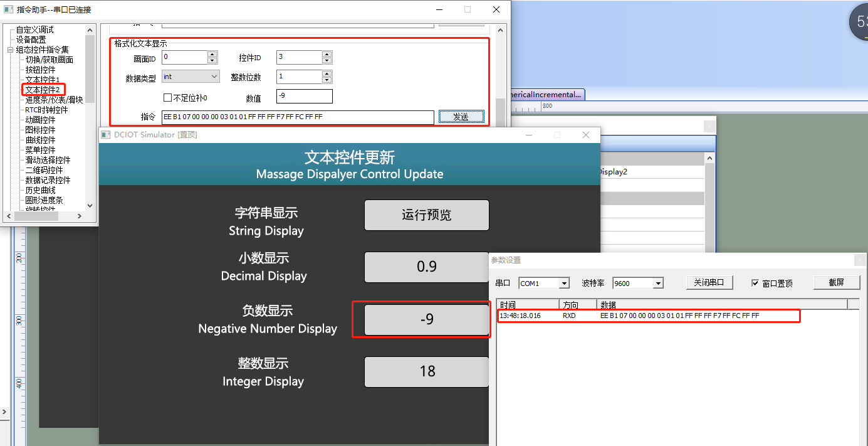Screen dimensions: 868x446
Task: Toggle the 窗口置顶 checkbox
Action: [755, 283]
